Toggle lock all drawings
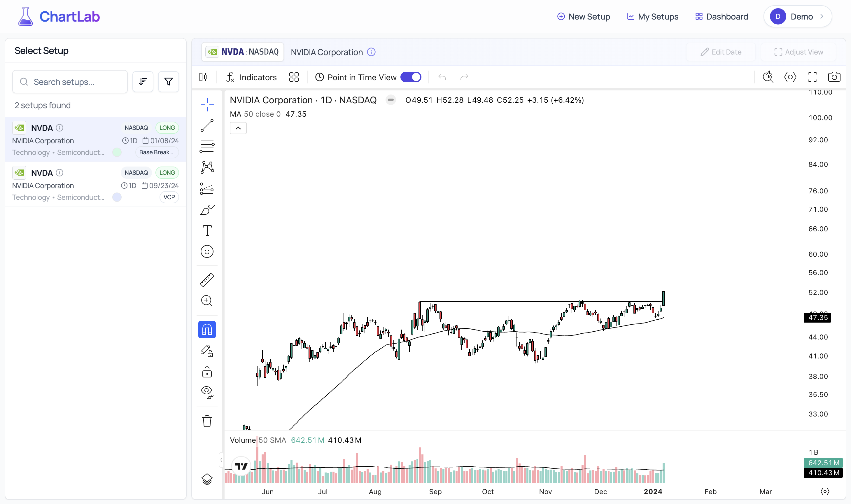Screen dimensions: 851x504 207,372
